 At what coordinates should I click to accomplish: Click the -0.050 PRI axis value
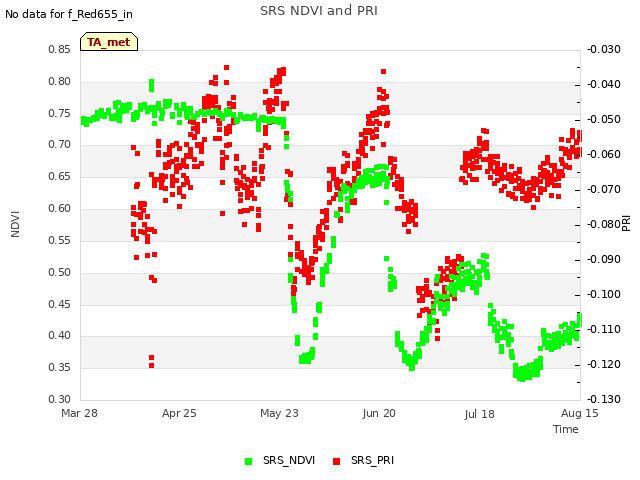pos(604,120)
